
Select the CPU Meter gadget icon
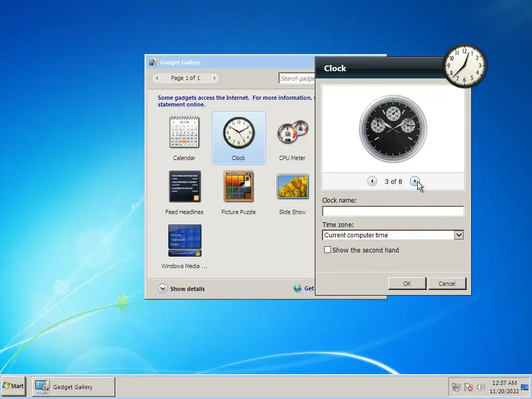pos(292,132)
